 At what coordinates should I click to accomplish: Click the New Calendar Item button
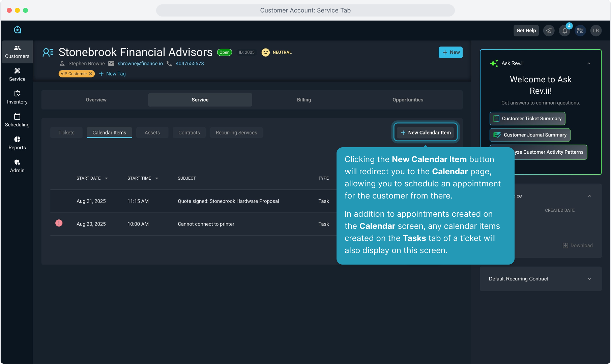pyautogui.click(x=426, y=133)
